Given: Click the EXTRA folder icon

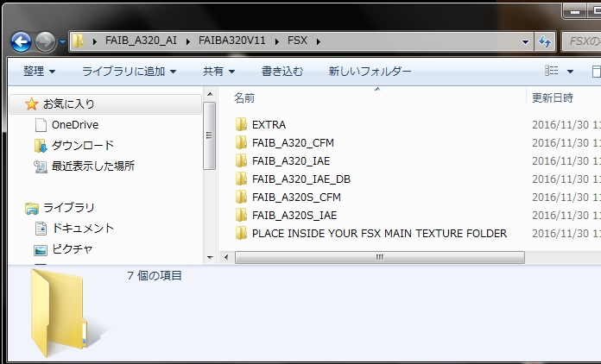Looking at the screenshot, I should point(241,124).
